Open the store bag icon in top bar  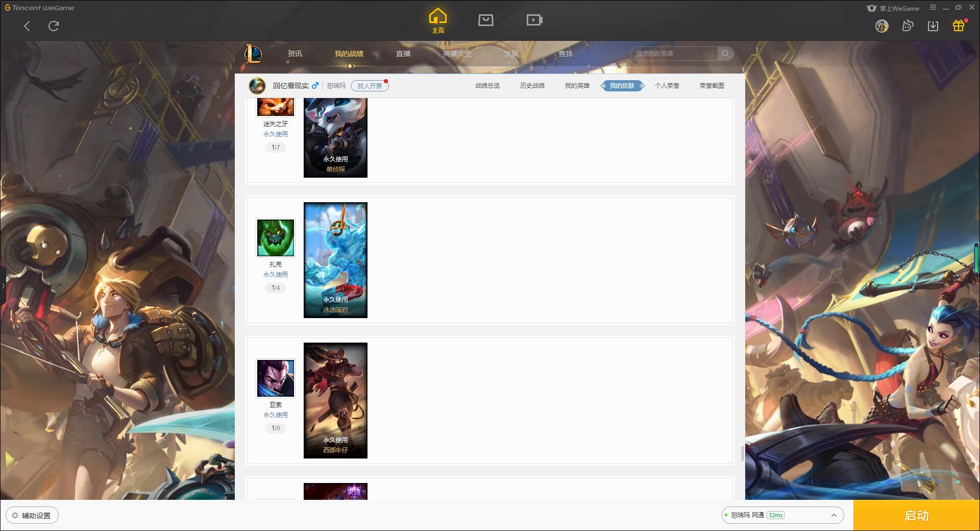(x=486, y=20)
